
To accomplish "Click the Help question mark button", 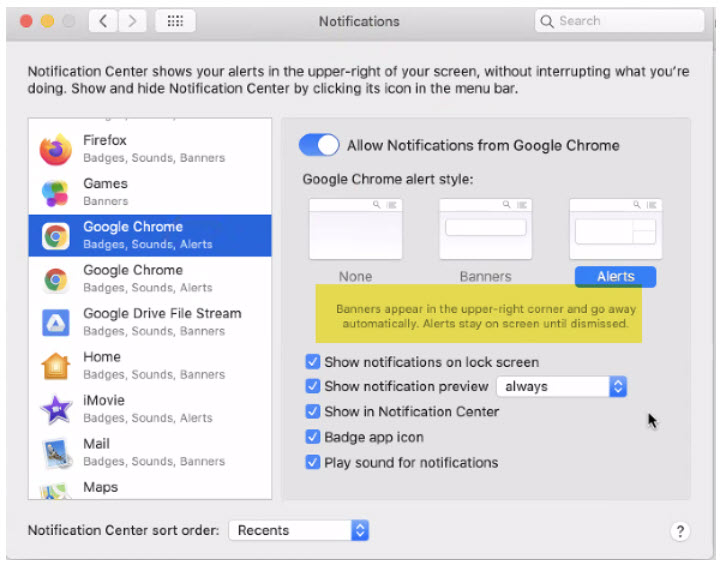I will (x=679, y=531).
